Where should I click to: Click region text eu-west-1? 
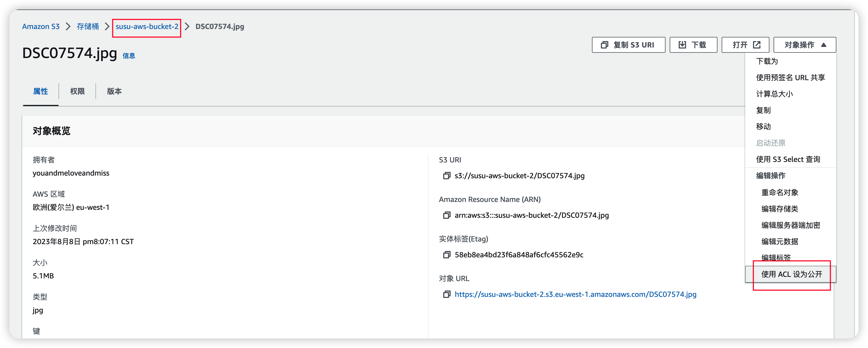tap(93, 207)
